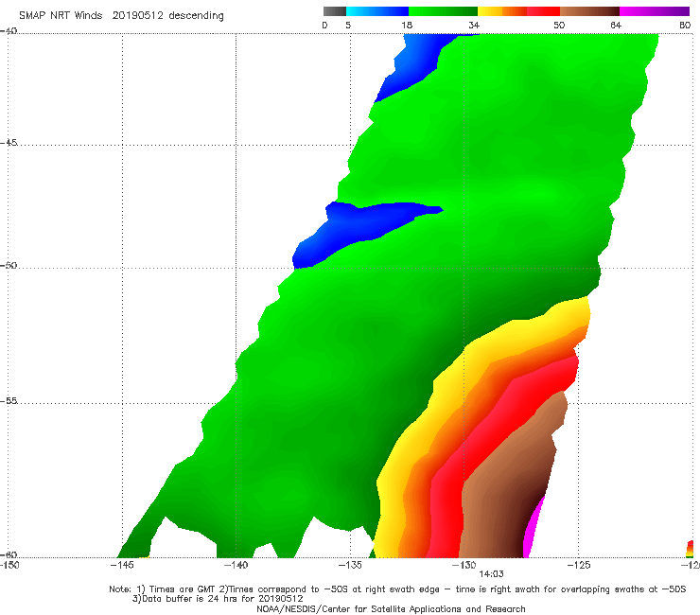
Task: Click the blue 5-18 segment of the color bar
Action: pyautogui.click(x=377, y=11)
